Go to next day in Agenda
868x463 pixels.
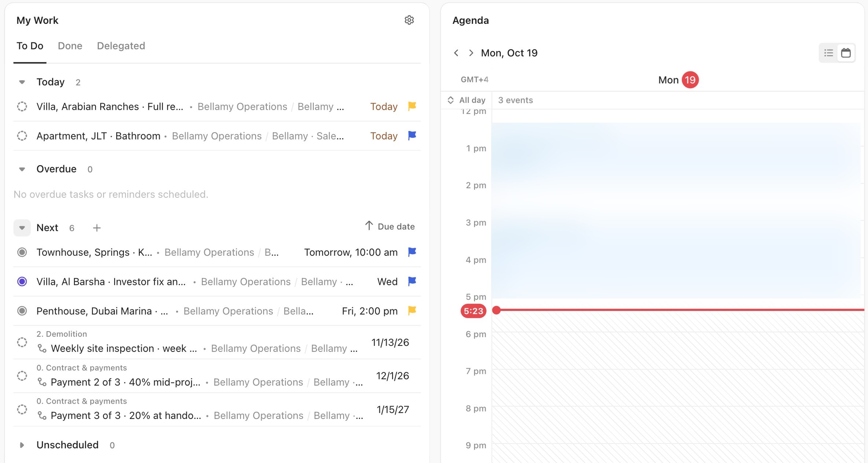471,53
